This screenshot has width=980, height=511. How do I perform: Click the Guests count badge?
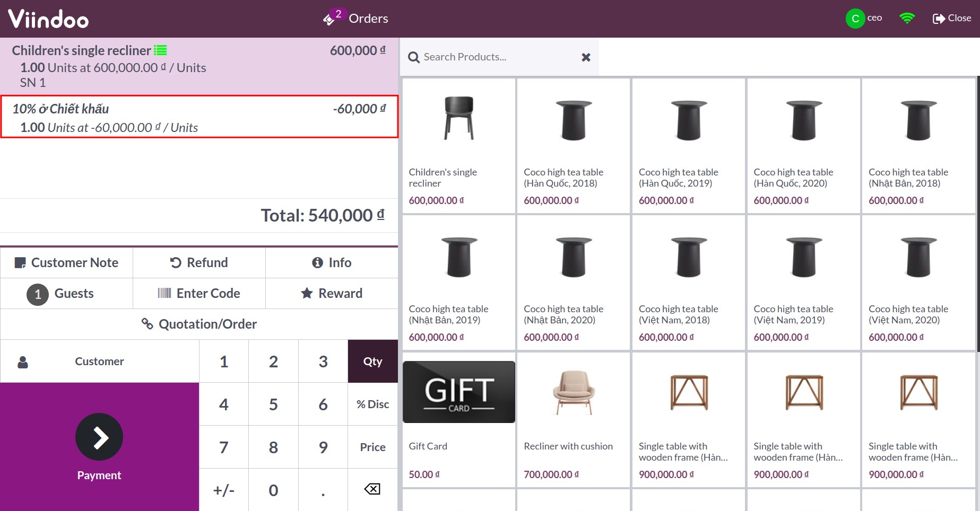[38, 294]
